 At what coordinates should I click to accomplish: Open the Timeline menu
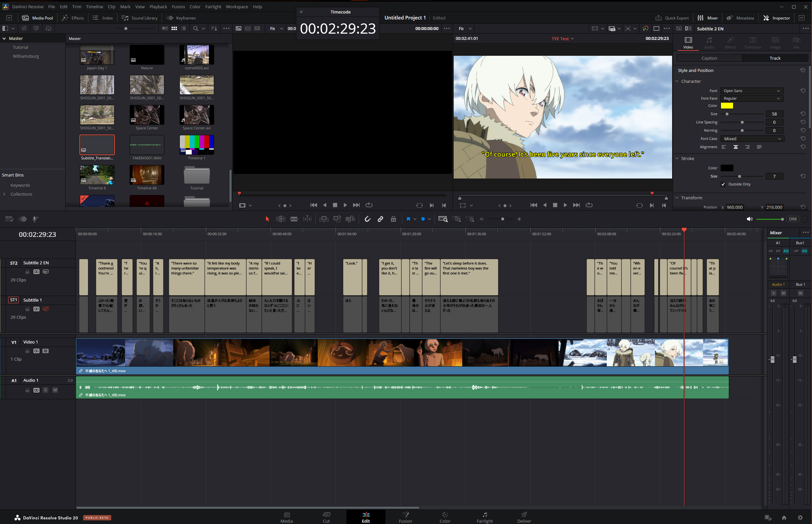point(95,7)
